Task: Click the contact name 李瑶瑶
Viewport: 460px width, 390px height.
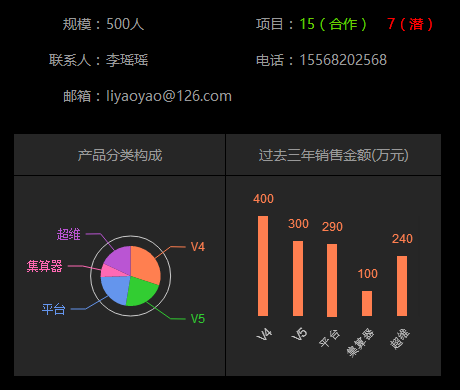Action: [x=127, y=60]
